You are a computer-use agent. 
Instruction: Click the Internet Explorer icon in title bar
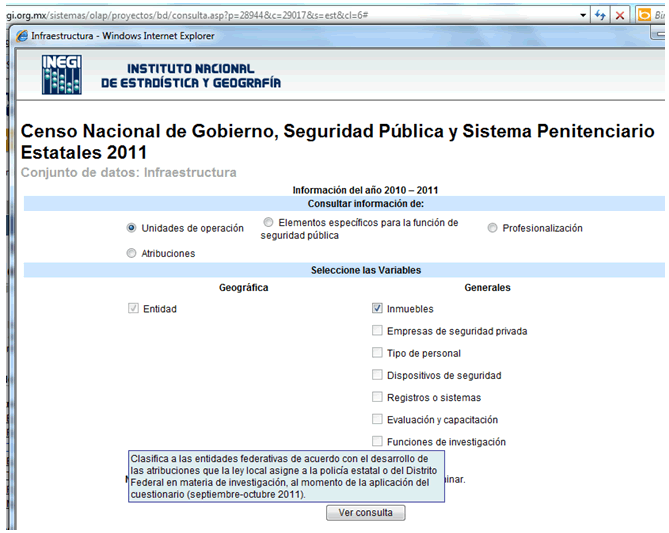pyautogui.click(x=22, y=36)
